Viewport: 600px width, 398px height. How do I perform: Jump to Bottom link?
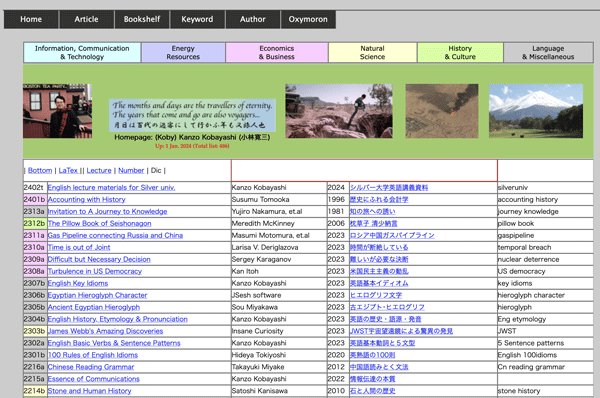(x=40, y=170)
